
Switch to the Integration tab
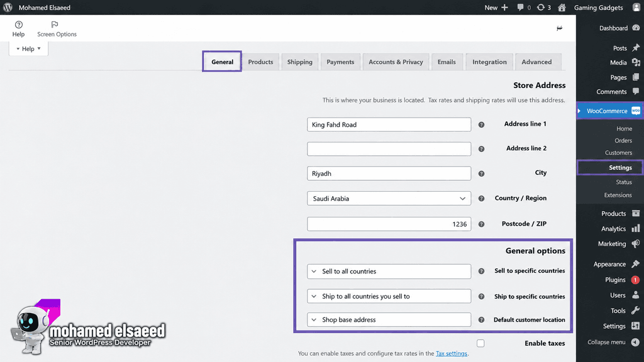point(489,62)
